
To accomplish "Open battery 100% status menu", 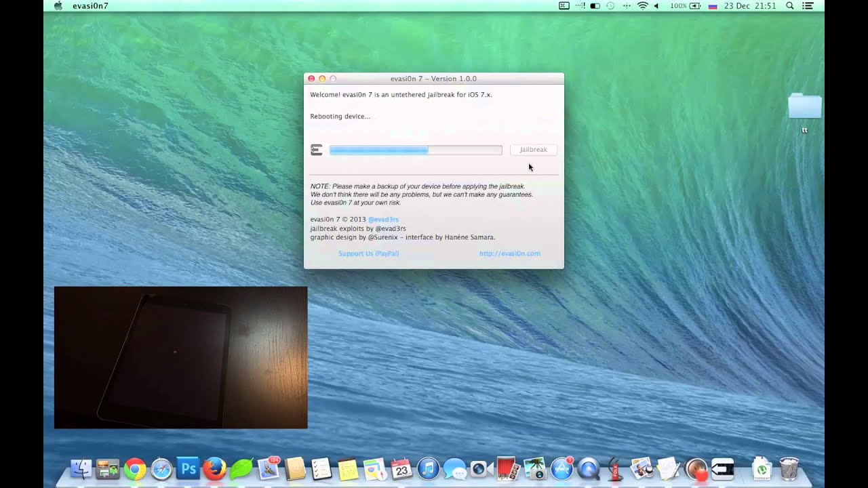I will click(x=686, y=5).
